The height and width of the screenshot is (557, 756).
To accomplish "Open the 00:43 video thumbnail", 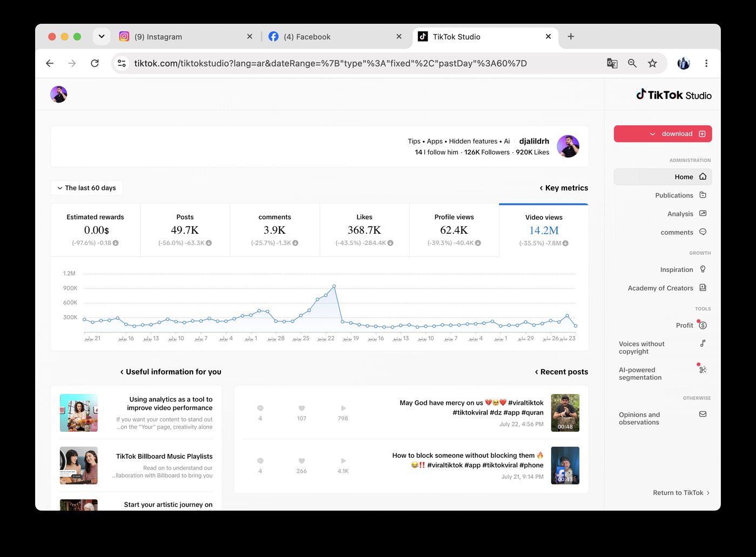I will (x=565, y=465).
